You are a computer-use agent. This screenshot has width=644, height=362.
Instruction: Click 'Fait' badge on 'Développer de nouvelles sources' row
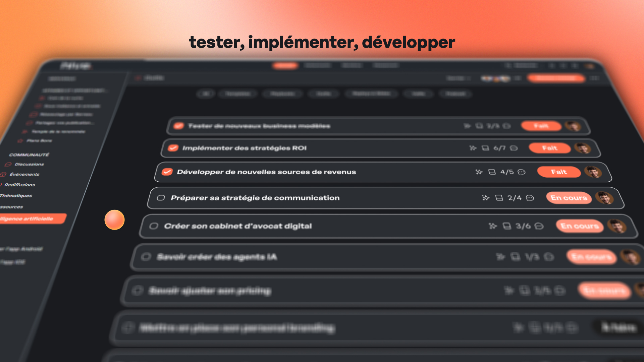point(559,172)
